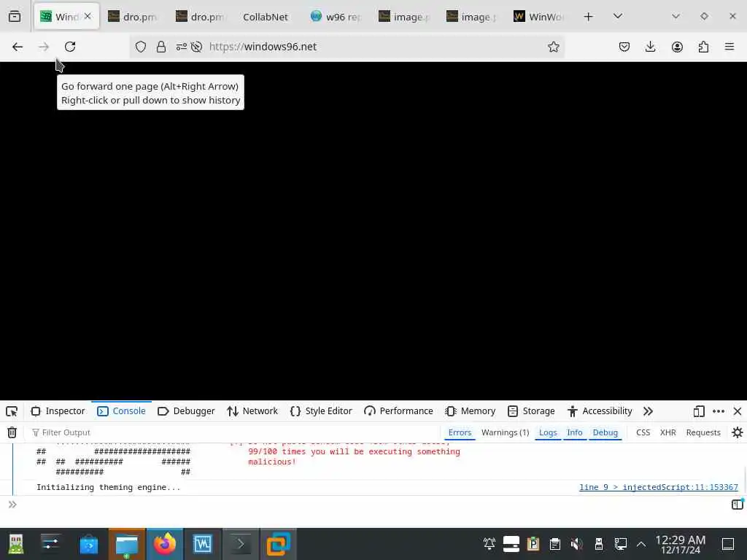
Task: Toggle the Debug filter
Action: (x=605, y=433)
